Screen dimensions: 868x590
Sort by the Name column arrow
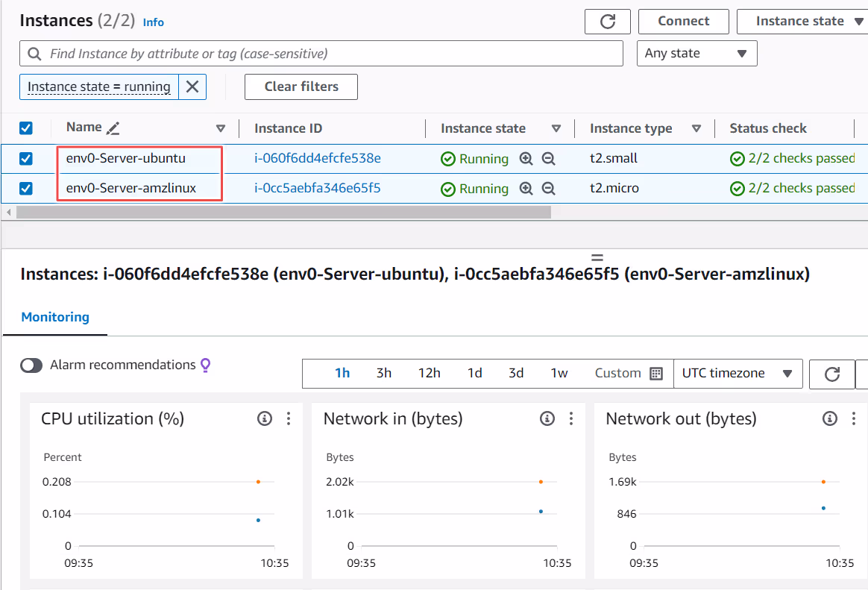coord(220,128)
